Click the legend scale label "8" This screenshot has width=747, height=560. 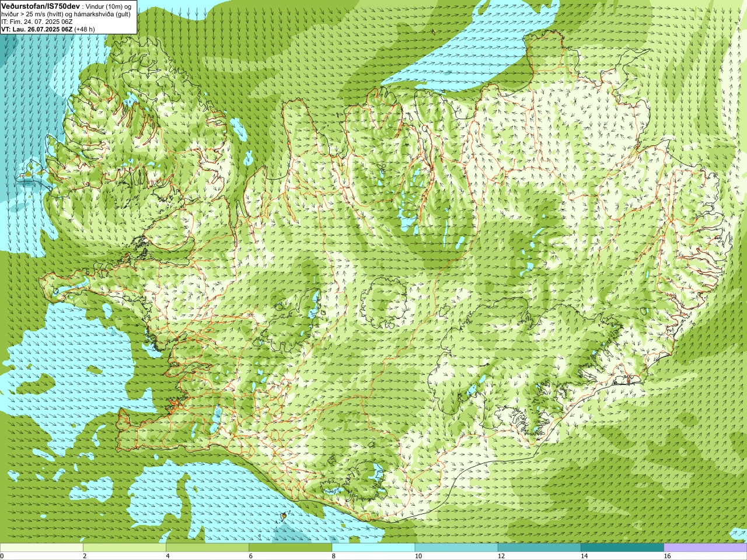point(334,556)
